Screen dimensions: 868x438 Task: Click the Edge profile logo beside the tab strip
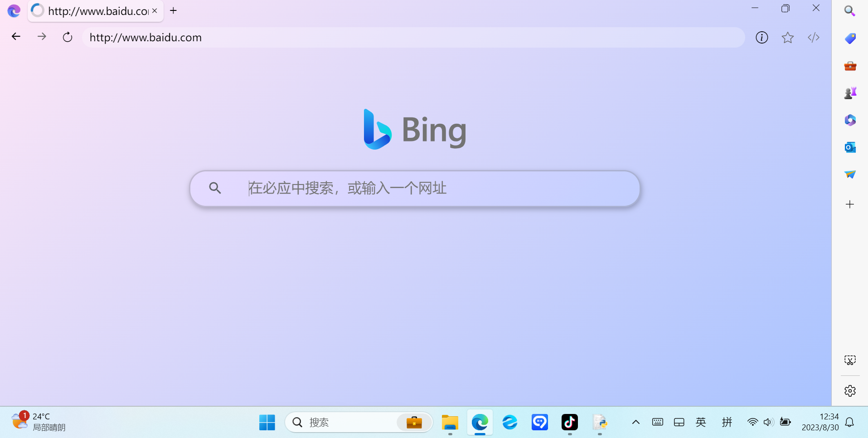pos(14,11)
